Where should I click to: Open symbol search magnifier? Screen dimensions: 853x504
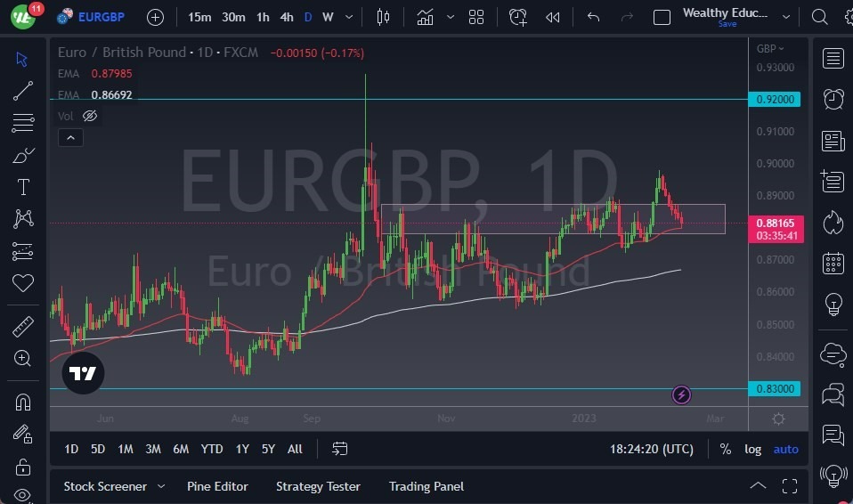pyautogui.click(x=819, y=18)
